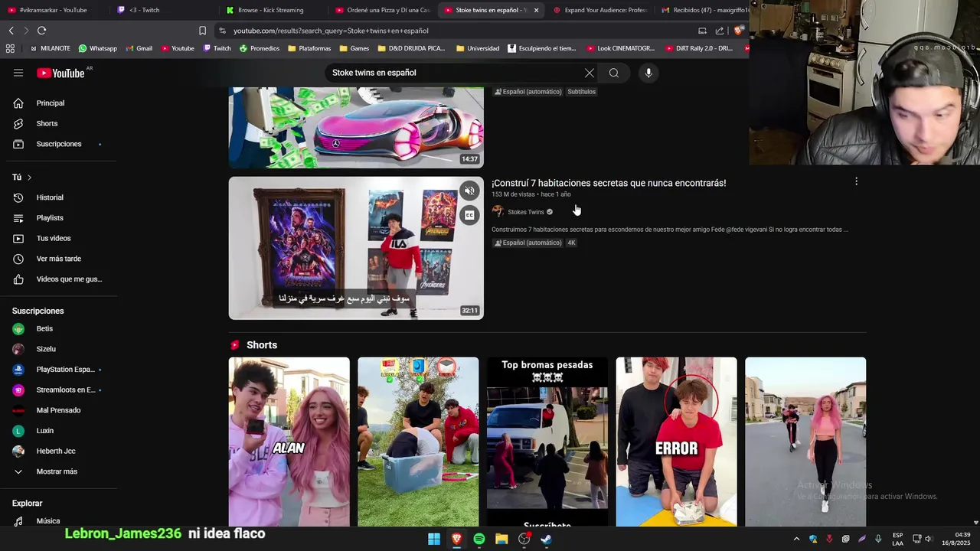
Task: Toggle mute on the preview thumbnail
Action: (x=470, y=191)
